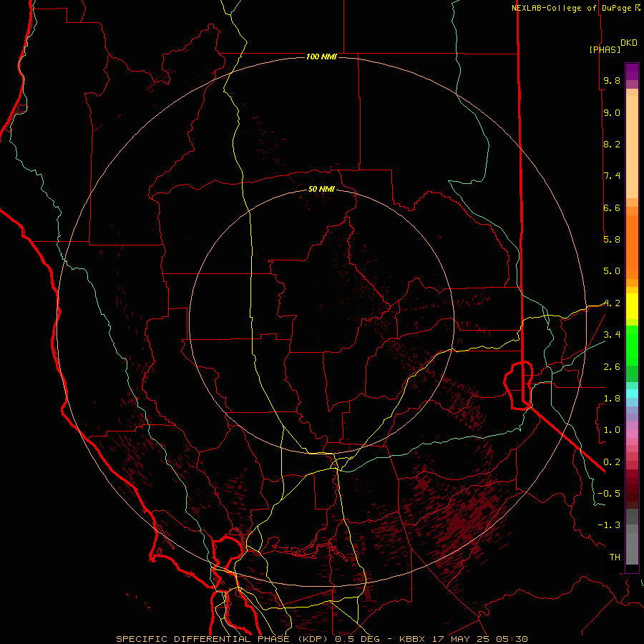Click the 0.5 DEG elevation text in caption
The width and height of the screenshot is (644, 644).
[x=358, y=639]
